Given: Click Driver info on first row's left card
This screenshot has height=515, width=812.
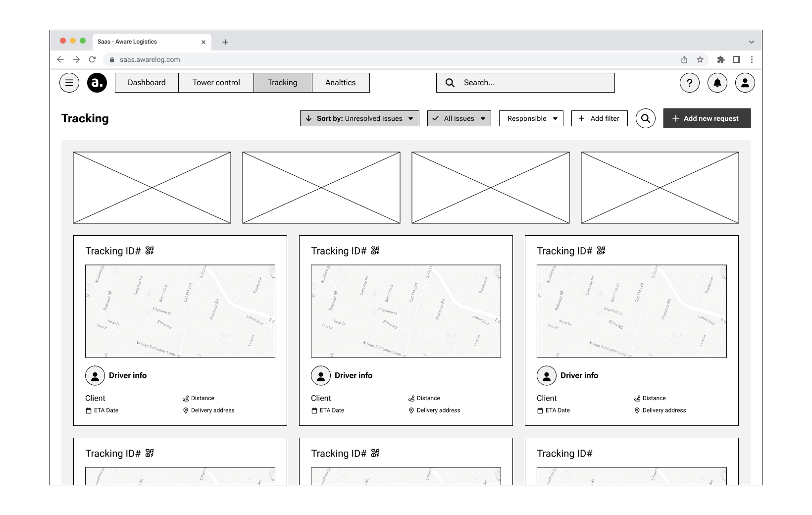Looking at the screenshot, I should click(x=128, y=376).
